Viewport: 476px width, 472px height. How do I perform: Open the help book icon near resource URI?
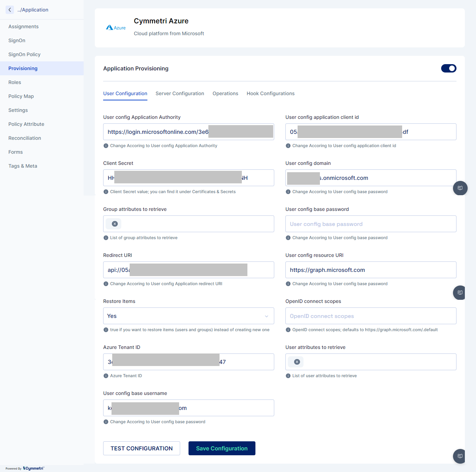click(x=460, y=292)
